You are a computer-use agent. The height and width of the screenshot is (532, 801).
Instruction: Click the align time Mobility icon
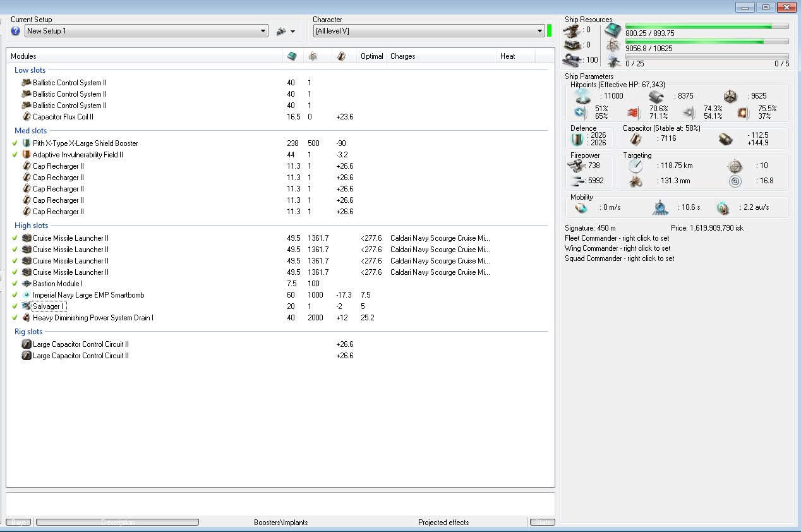click(659, 208)
